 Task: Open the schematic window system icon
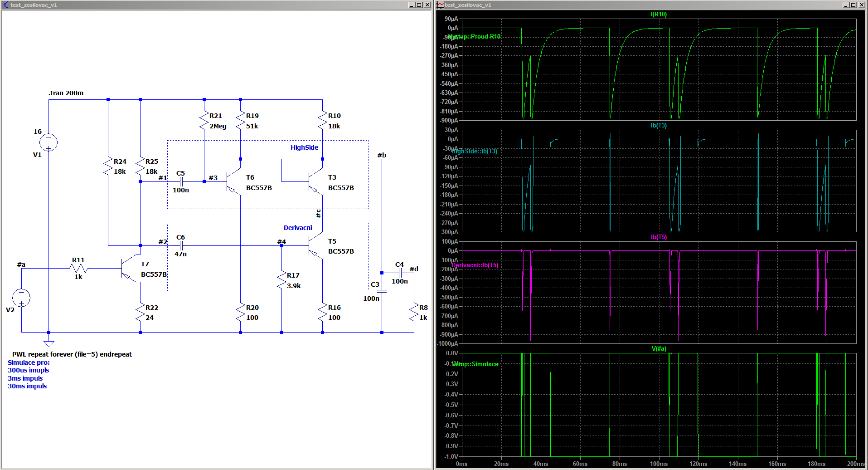point(5,5)
